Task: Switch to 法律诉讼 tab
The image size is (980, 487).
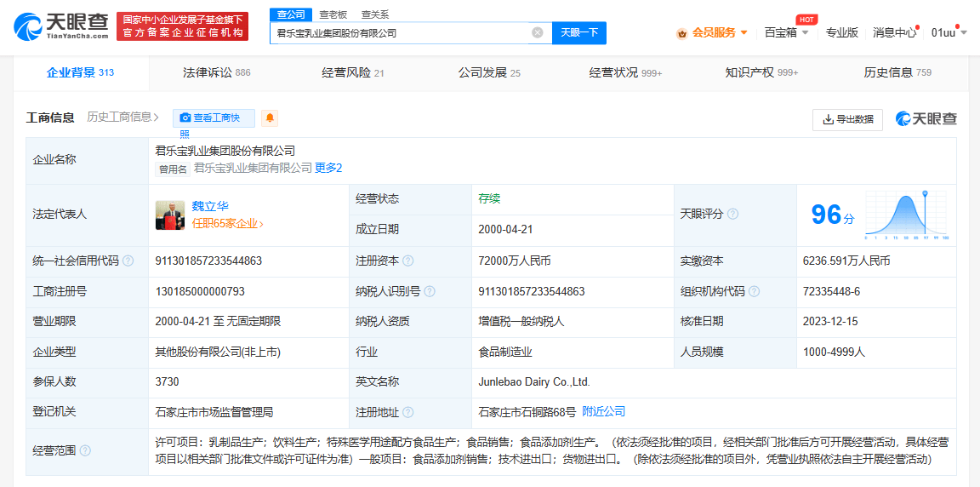Action: 217,72
